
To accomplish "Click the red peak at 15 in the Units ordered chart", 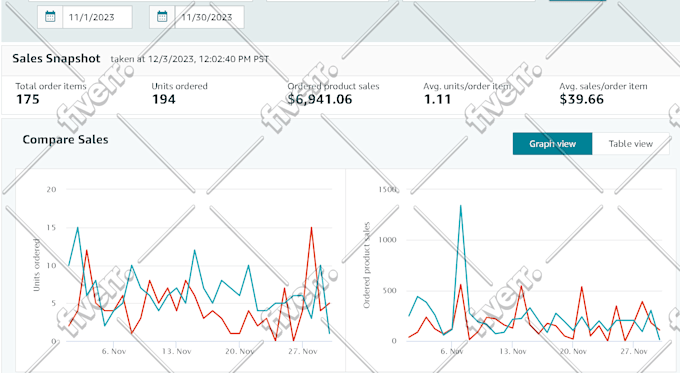I will coord(311,228).
